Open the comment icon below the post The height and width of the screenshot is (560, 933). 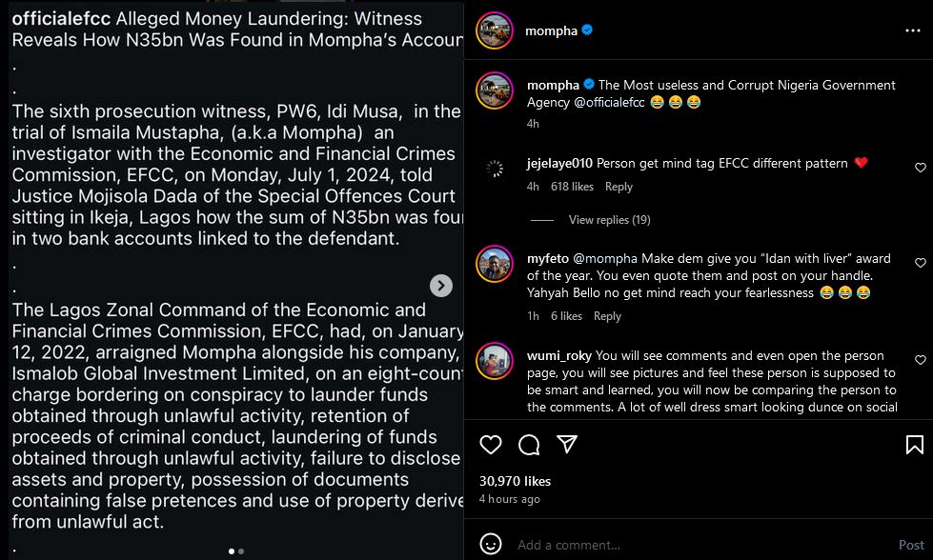tap(529, 445)
